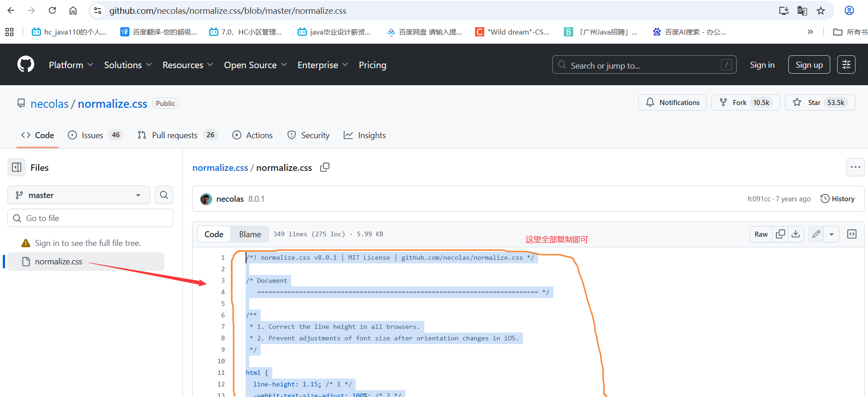Open the hc_java110 bookmark
This screenshot has height=397, width=868.
tap(69, 32)
